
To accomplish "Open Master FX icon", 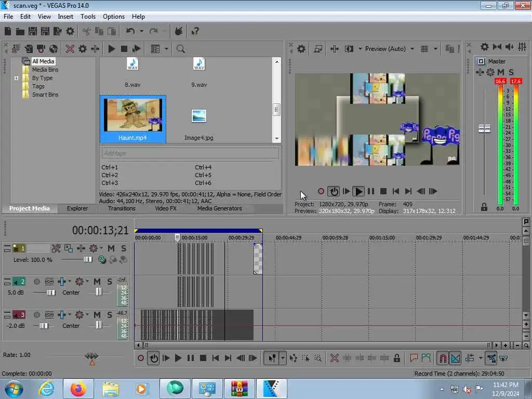I will coord(480,72).
